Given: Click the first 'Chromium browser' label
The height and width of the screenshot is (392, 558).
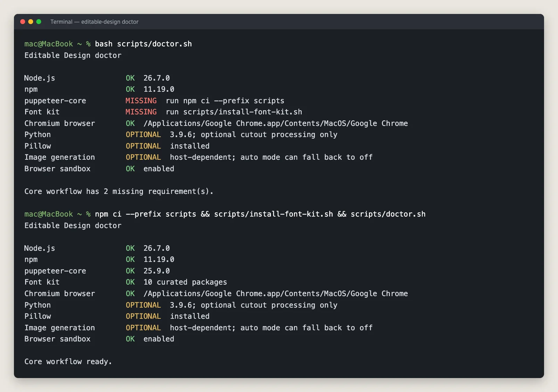Looking at the screenshot, I should [x=60, y=123].
